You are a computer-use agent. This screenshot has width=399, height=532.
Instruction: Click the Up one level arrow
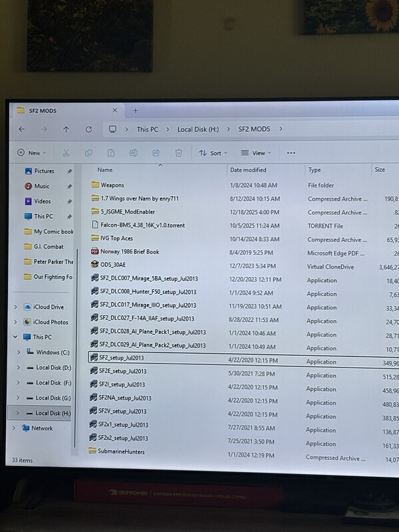pos(66,129)
